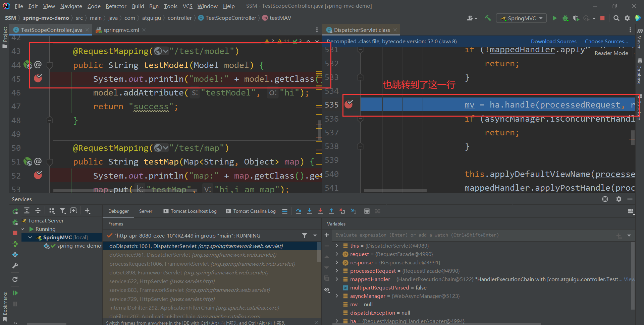Screen dimensions: 644x325
Task: Click Run to Cursor icon
Action: coord(354,211)
